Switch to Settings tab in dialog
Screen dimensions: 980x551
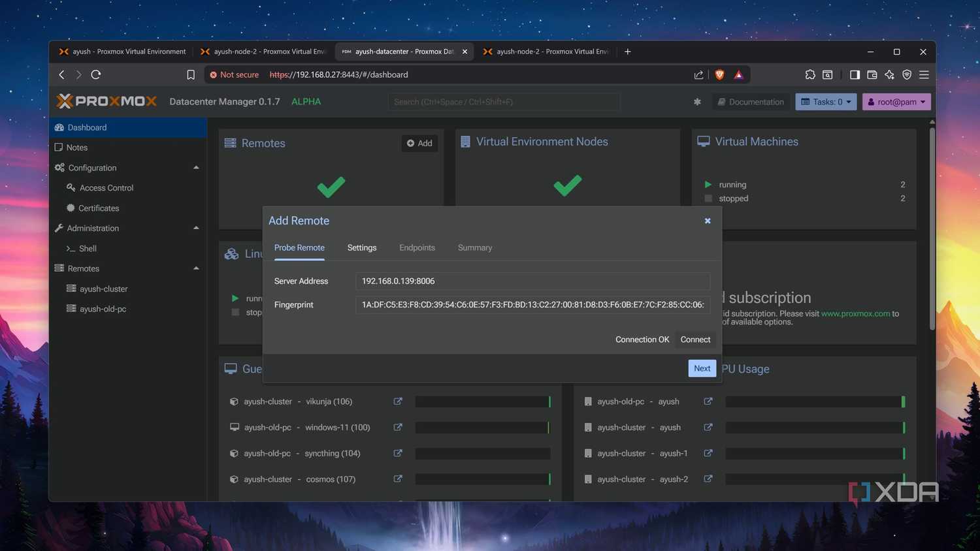[x=362, y=248]
